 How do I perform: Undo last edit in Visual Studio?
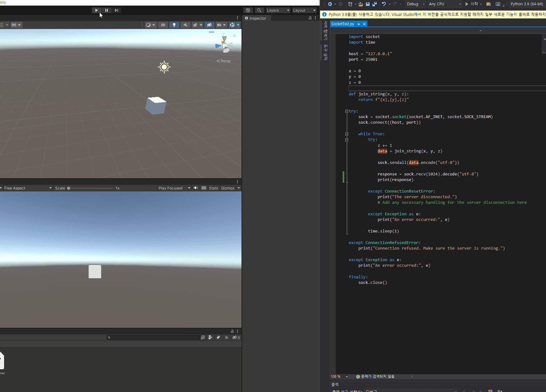click(x=384, y=4)
